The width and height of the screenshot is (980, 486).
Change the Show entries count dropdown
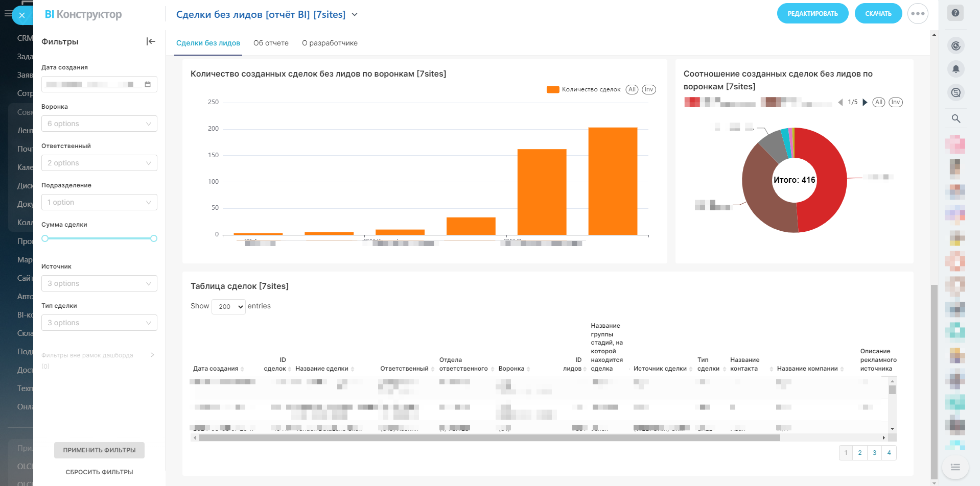(x=228, y=306)
